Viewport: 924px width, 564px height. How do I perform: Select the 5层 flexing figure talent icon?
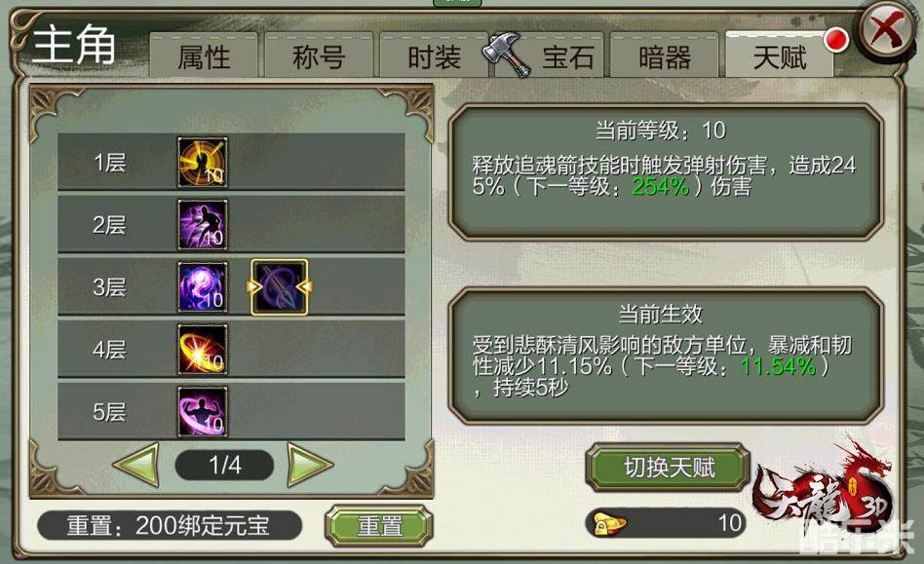pyautogui.click(x=203, y=411)
